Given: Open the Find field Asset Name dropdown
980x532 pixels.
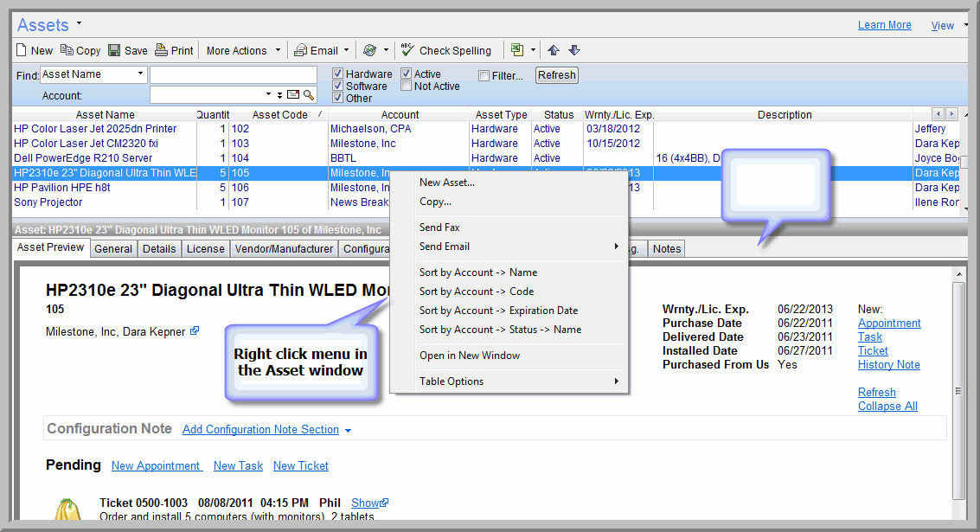Looking at the screenshot, I should coord(138,74).
